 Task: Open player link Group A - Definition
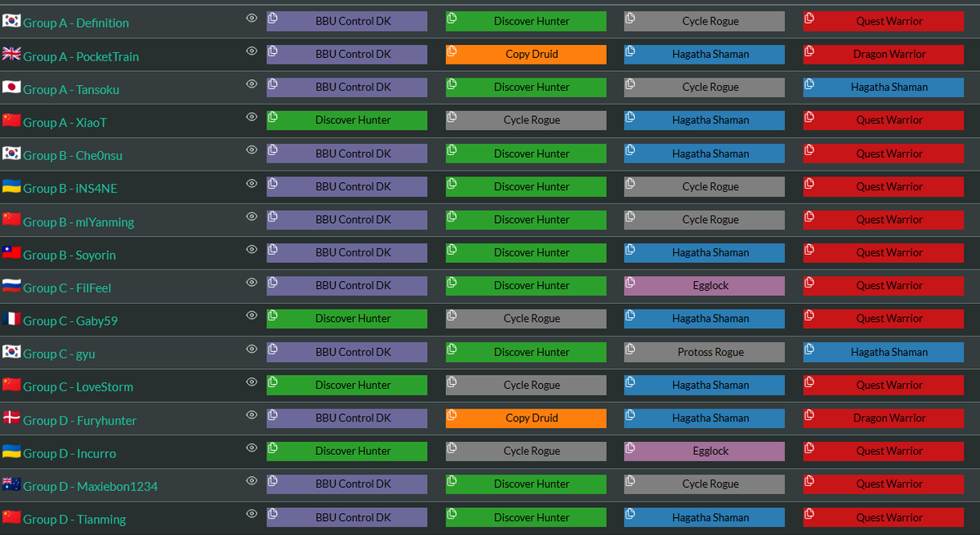click(76, 23)
